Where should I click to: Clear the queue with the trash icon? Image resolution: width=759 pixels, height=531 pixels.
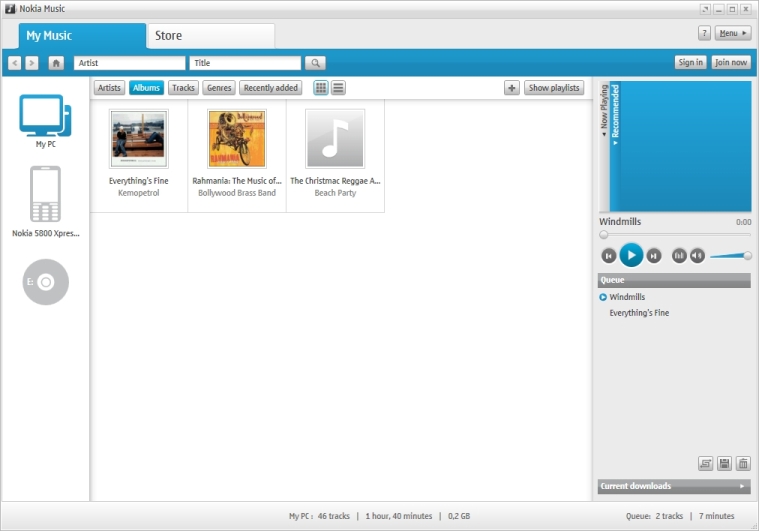[x=743, y=463]
